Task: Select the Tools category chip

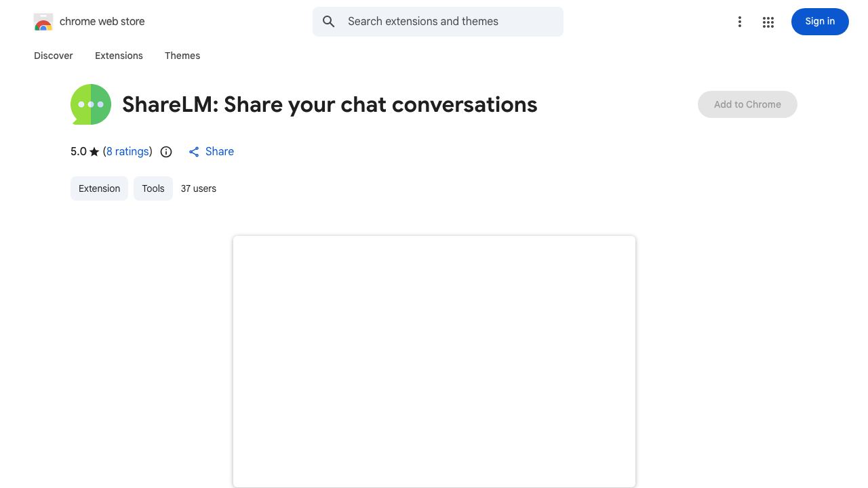Action: [153, 188]
